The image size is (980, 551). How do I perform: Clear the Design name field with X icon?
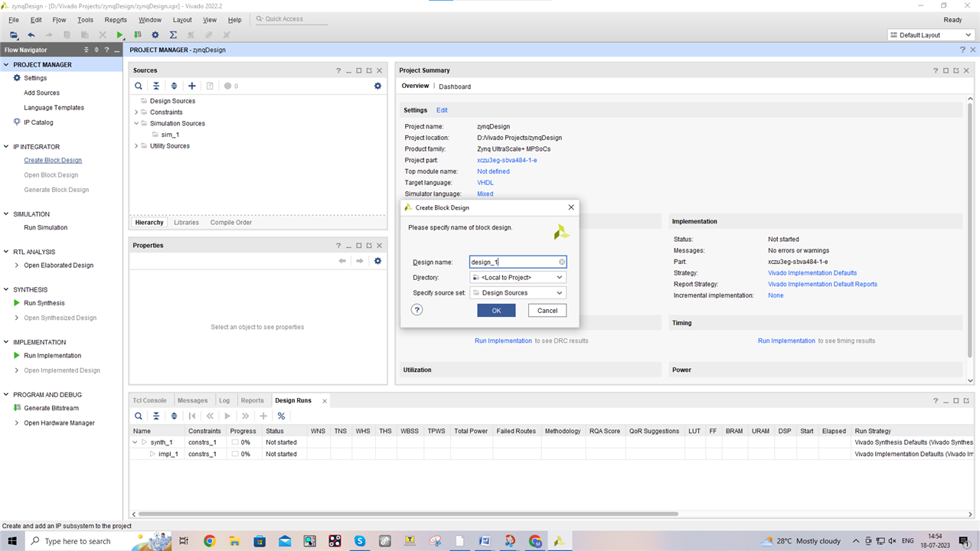(x=561, y=262)
